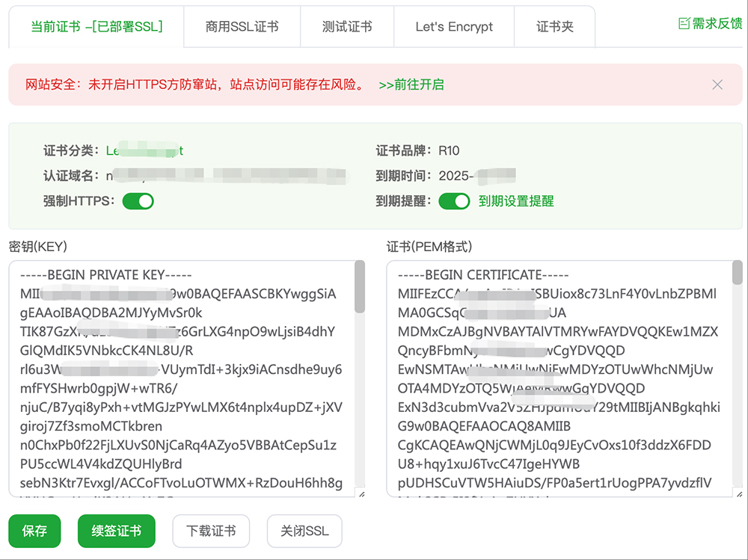Select the 测试证书 tab

coord(347,27)
